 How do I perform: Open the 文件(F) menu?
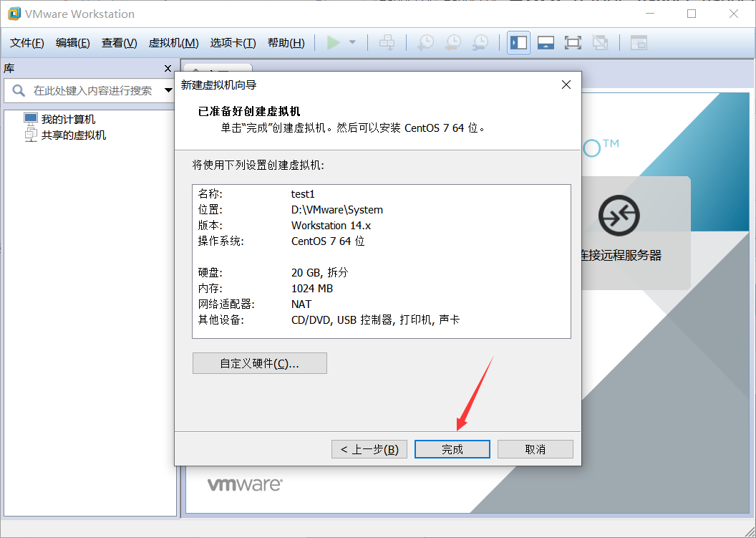point(27,43)
